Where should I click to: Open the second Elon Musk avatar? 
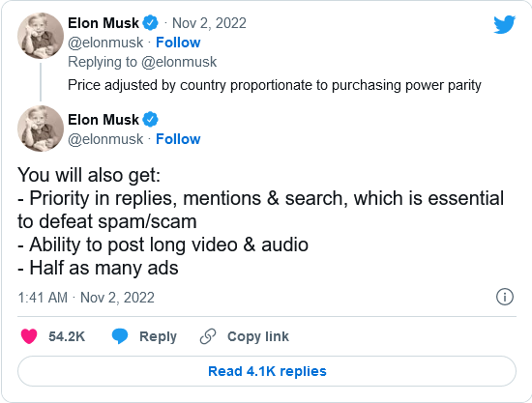(x=41, y=129)
